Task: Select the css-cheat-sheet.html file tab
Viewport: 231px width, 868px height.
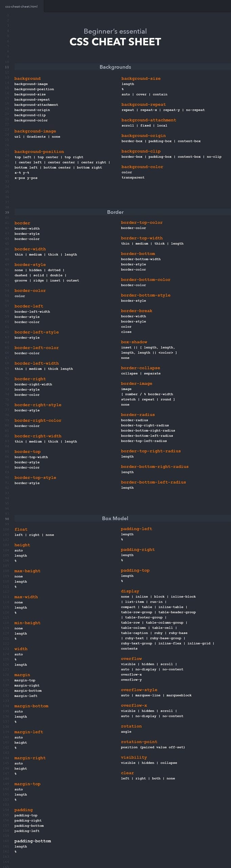Action: (21, 6)
